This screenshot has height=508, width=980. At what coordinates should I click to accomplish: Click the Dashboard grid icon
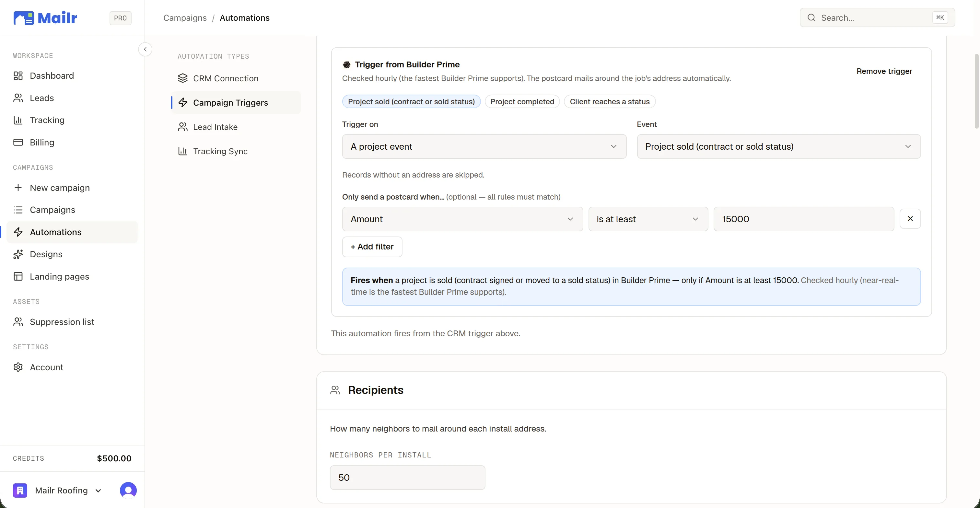(x=18, y=76)
